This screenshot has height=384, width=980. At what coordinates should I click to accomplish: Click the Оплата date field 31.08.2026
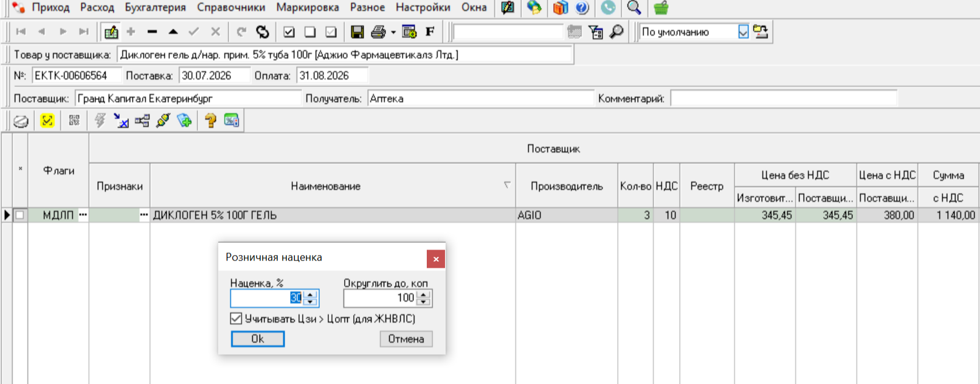[332, 75]
